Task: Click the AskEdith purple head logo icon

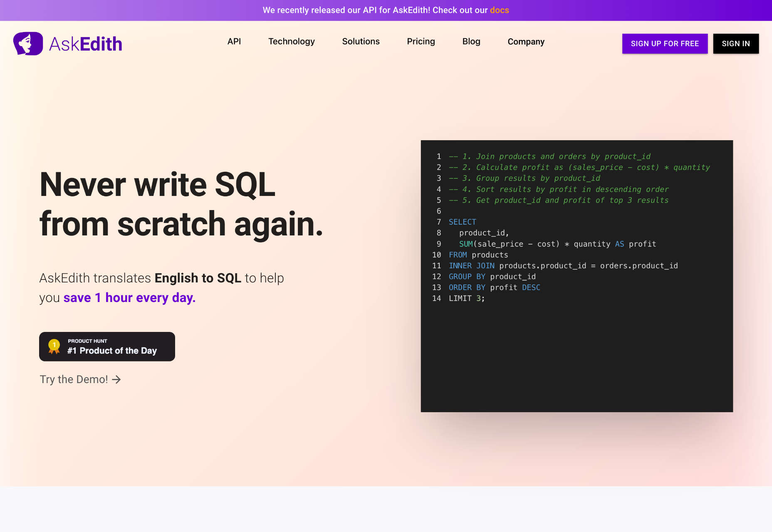Action: [x=28, y=44]
